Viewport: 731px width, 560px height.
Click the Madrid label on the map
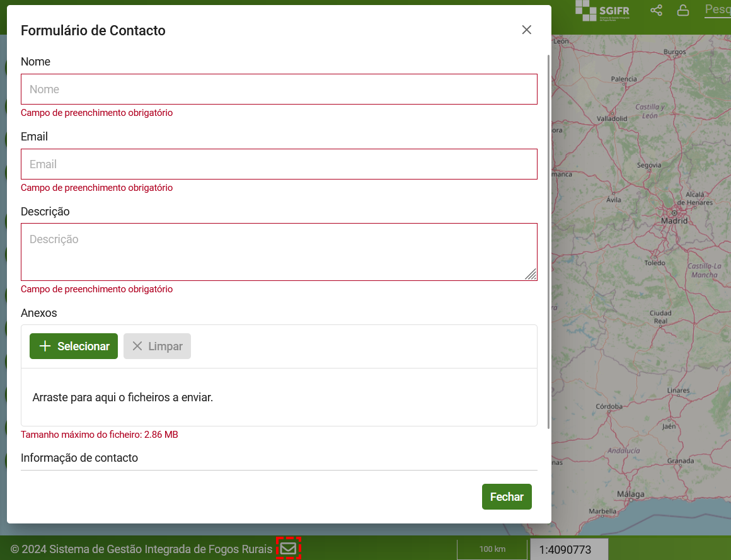point(674,221)
